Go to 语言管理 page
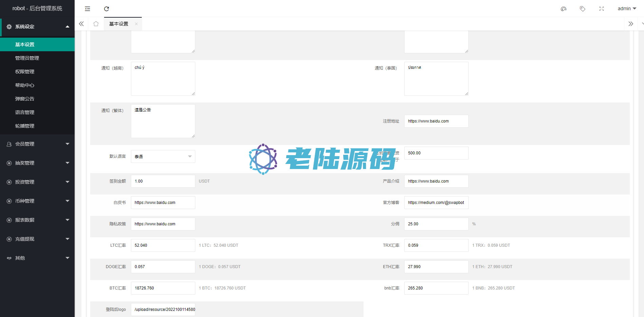The height and width of the screenshot is (317, 644). [25, 112]
